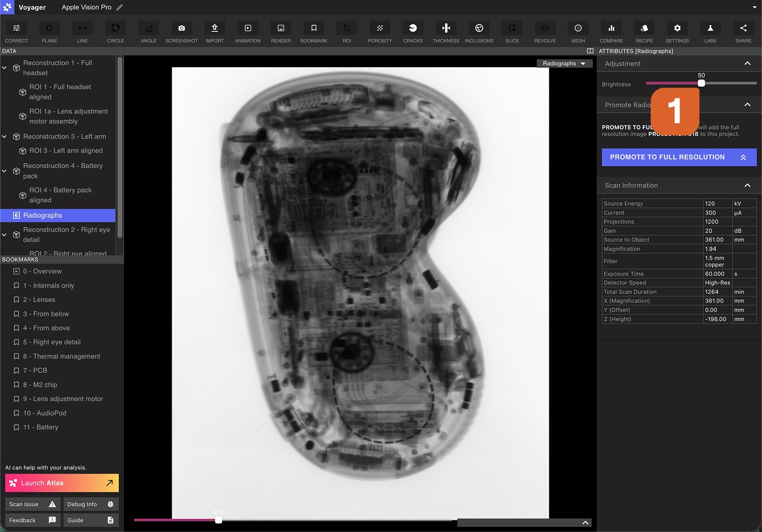Click the Brightness slider handle
The height and width of the screenshot is (532, 762).
(701, 83)
